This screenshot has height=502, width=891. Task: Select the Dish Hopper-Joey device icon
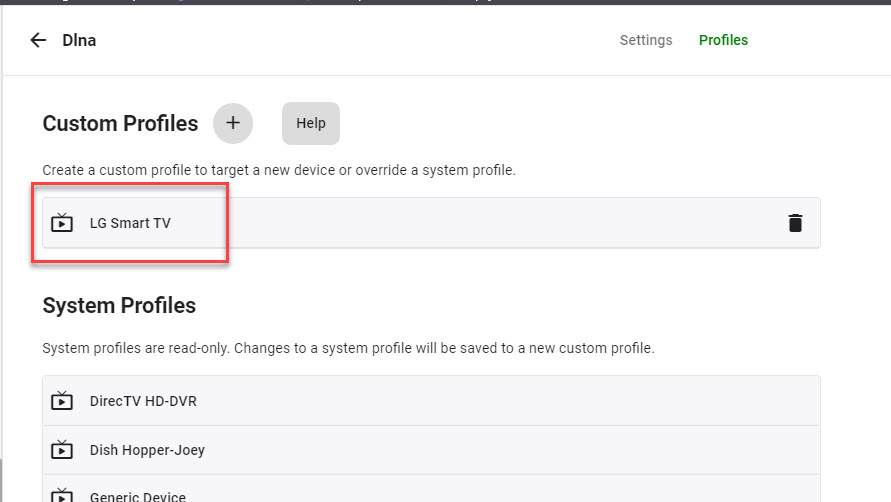point(62,450)
